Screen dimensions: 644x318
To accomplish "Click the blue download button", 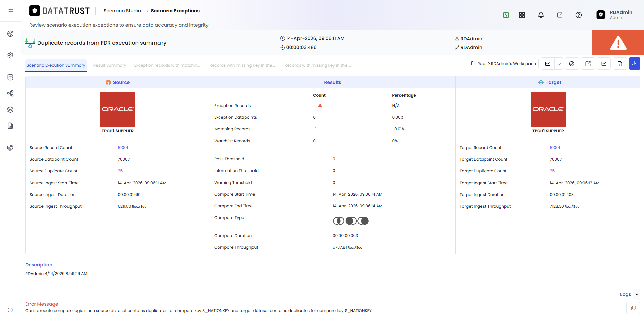I will [x=634, y=64].
